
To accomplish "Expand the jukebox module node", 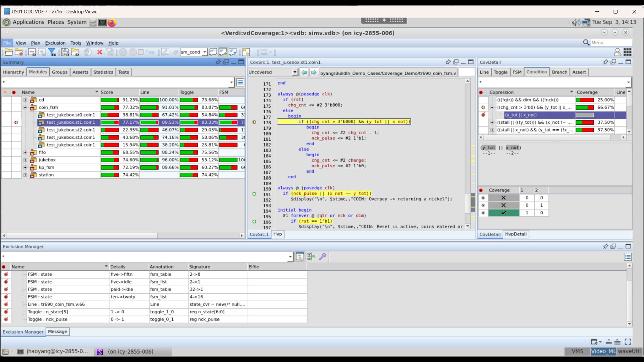I will 25,160.
